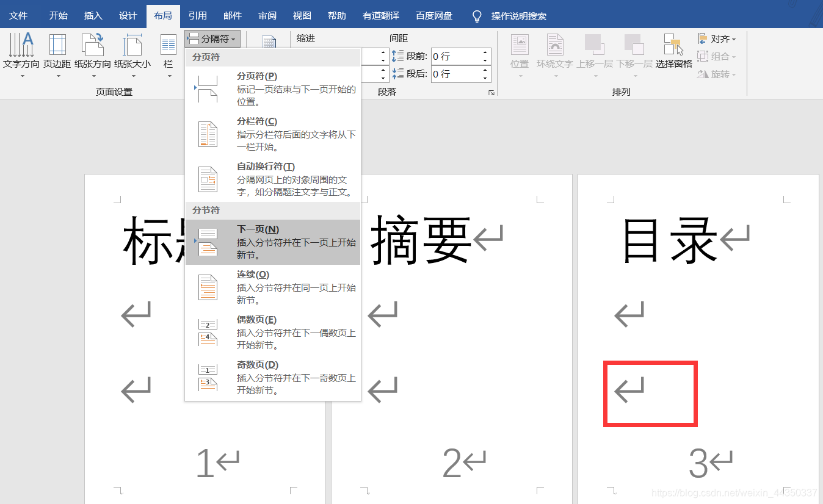Expand the 文字方向 dropdown arrow
The height and width of the screenshot is (504, 823).
[x=22, y=76]
